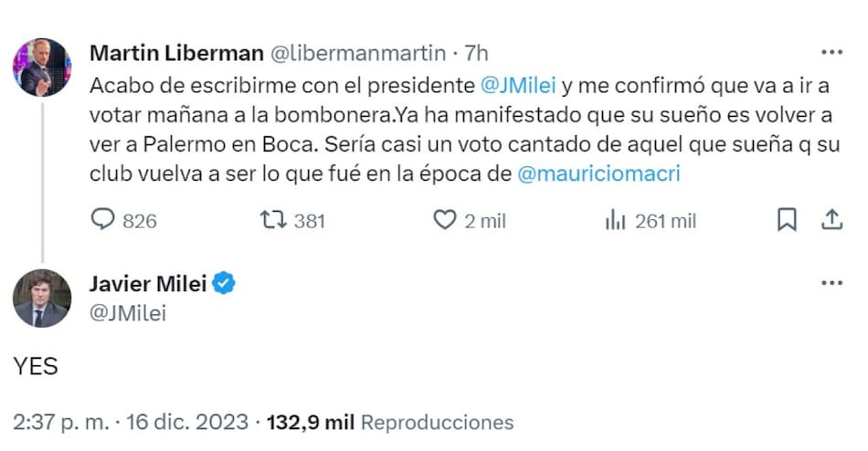
Task: Like the tweet with heart icon
Action: pyautogui.click(x=444, y=220)
